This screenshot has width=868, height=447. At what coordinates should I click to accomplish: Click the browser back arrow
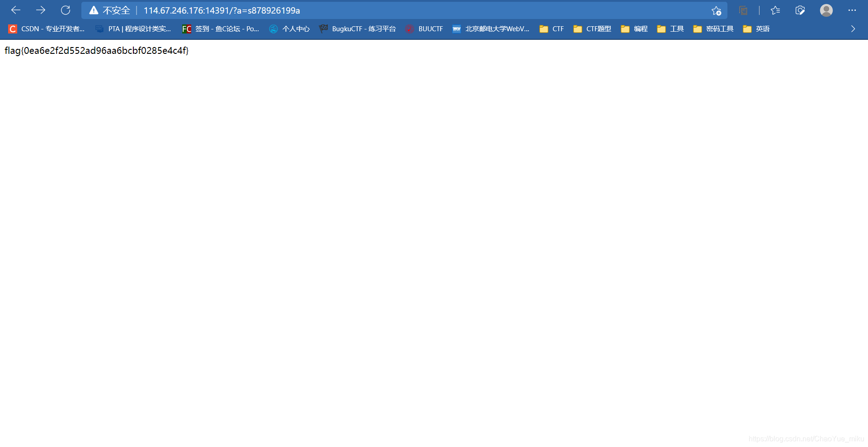pos(16,10)
